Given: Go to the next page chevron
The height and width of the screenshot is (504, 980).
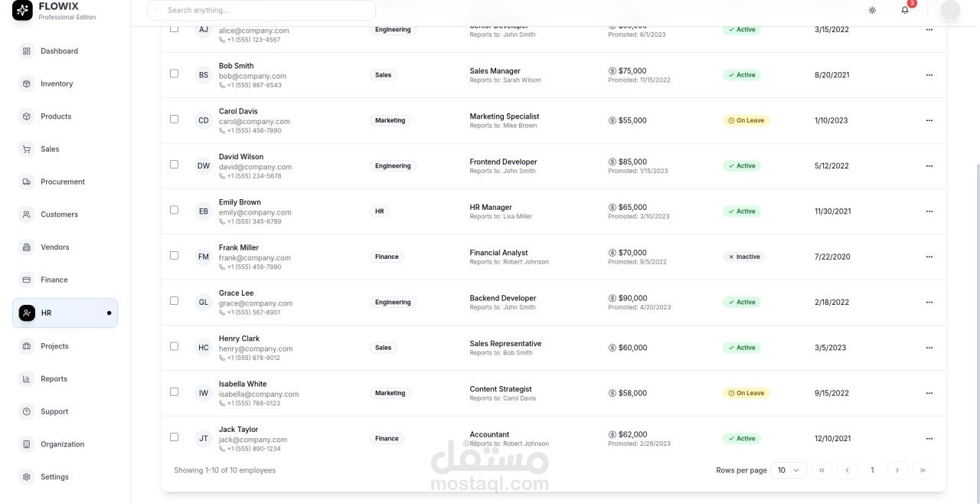Looking at the screenshot, I should (x=897, y=470).
